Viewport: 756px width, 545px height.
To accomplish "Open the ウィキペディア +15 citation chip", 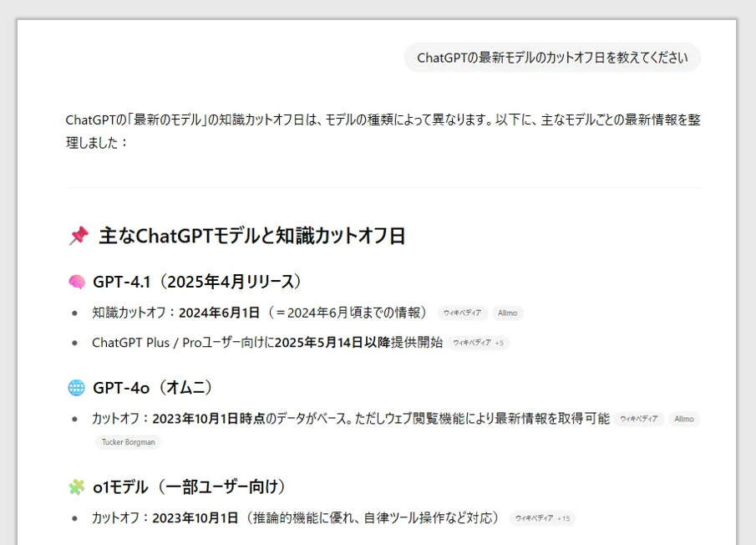I will pyautogui.click(x=542, y=518).
